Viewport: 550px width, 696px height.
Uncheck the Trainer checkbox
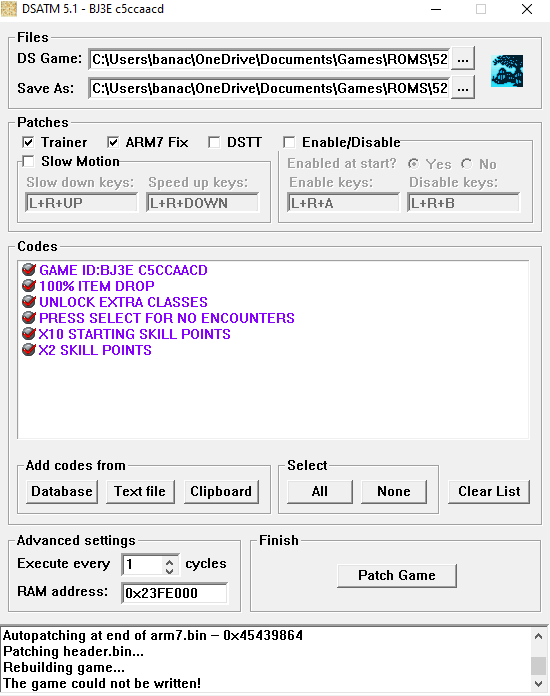point(28,142)
